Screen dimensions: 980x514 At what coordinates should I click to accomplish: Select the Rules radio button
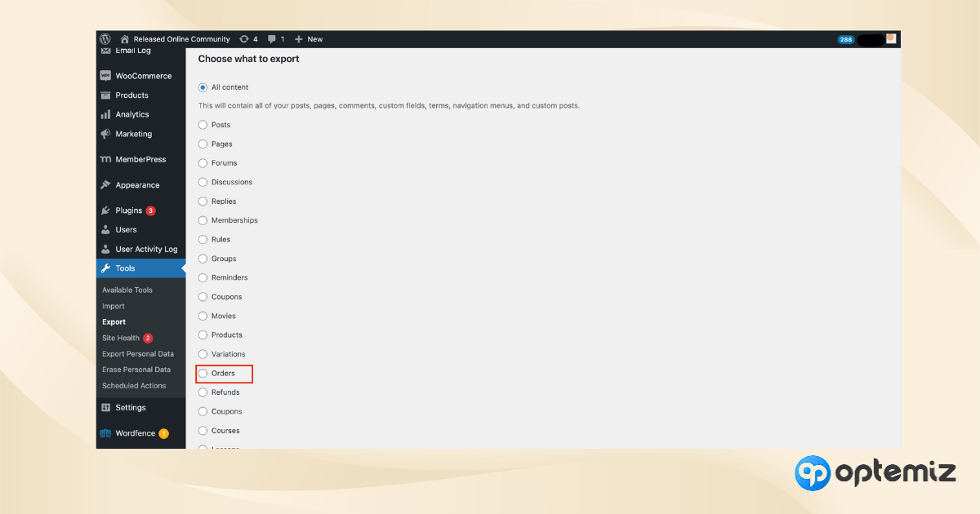pos(203,240)
